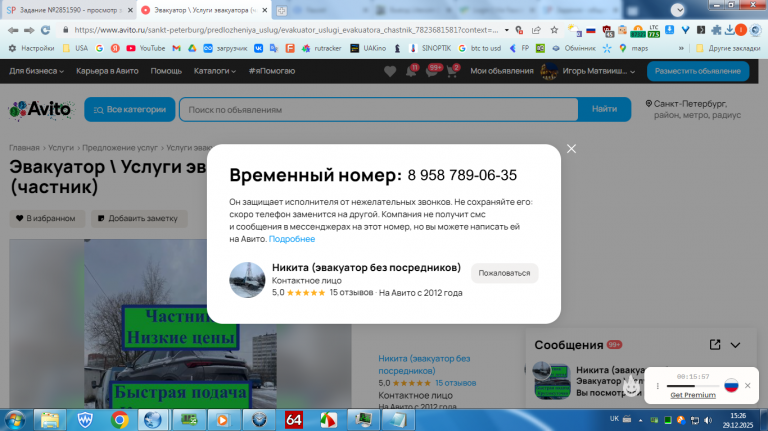Go forward in browser

29,30
